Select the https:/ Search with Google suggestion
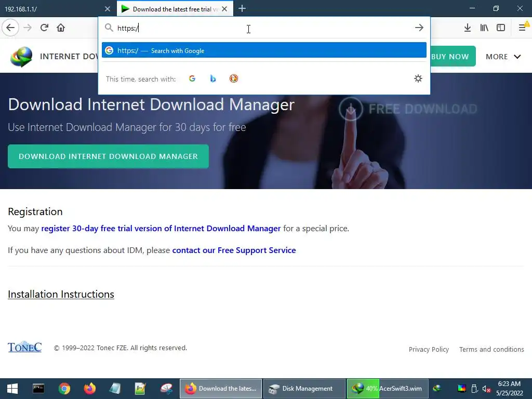This screenshot has width=532, height=399. click(264, 50)
